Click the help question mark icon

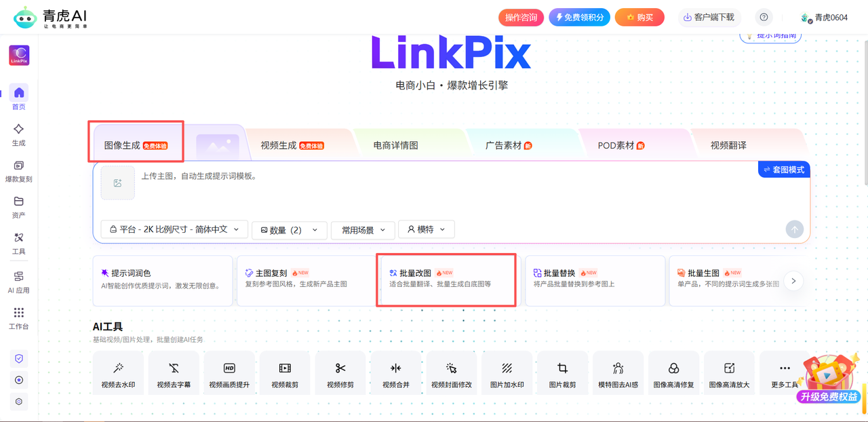pos(764,17)
